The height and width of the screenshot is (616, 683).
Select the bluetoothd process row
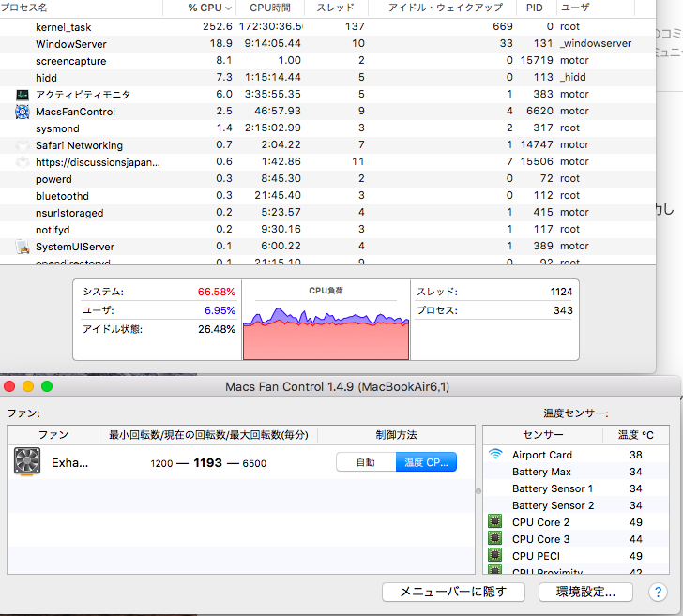pyautogui.click(x=327, y=195)
